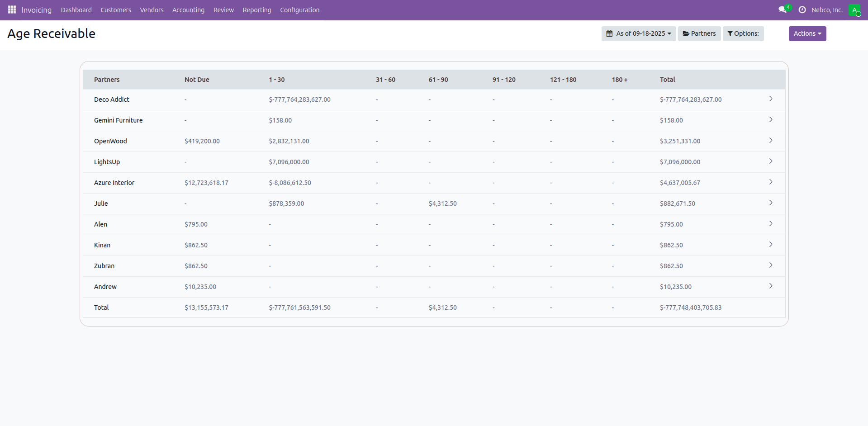Open the conversations chat icon
Viewport: 868px width, 426px height.
tap(783, 9)
